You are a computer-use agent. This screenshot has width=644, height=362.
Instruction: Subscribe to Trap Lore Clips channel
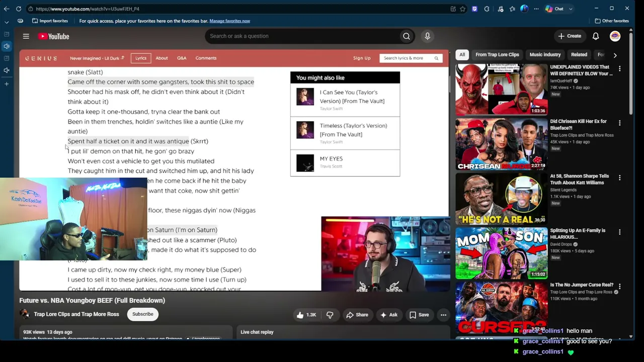tap(143, 314)
